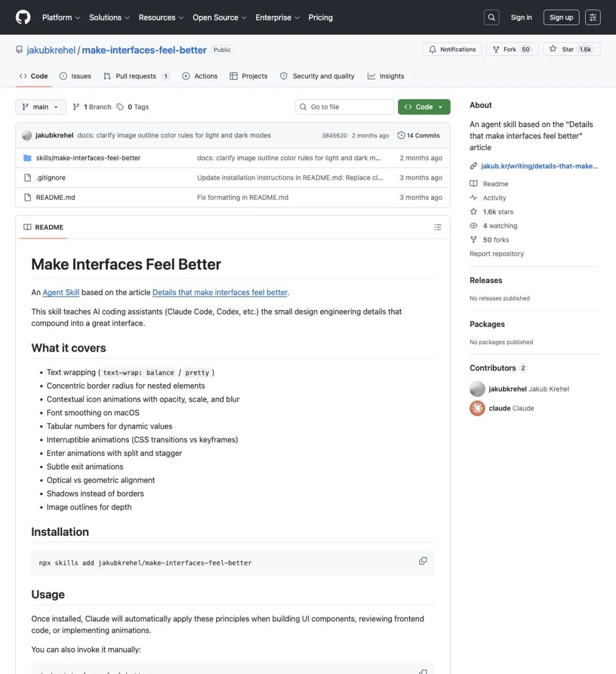Screen dimensions: 616x674
Task: Switch to Security and quality tab
Action: [317, 76]
